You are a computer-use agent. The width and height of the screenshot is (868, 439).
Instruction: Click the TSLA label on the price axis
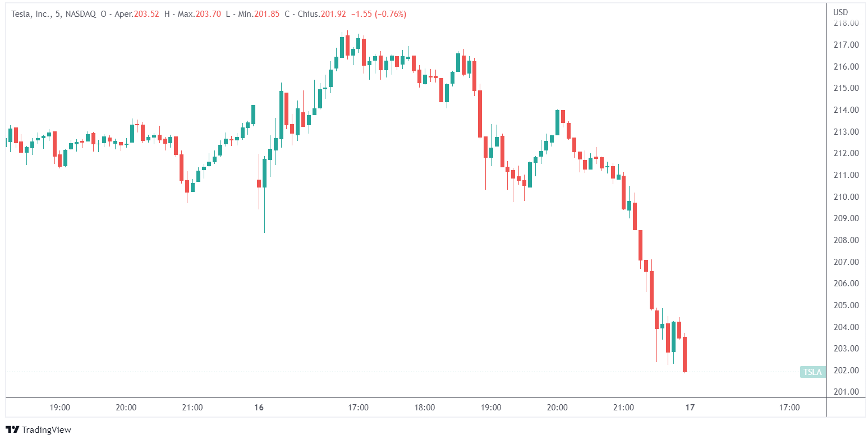tap(812, 371)
